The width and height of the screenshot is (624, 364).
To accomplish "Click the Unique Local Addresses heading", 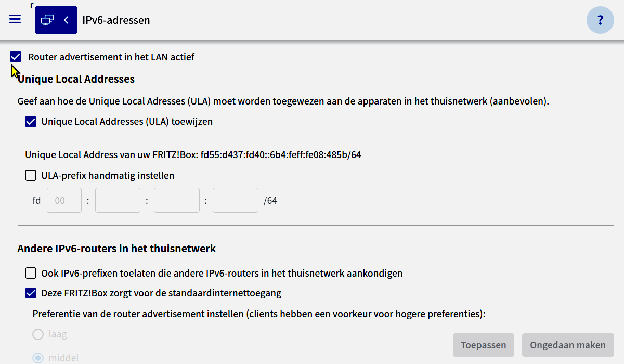I will (x=76, y=79).
